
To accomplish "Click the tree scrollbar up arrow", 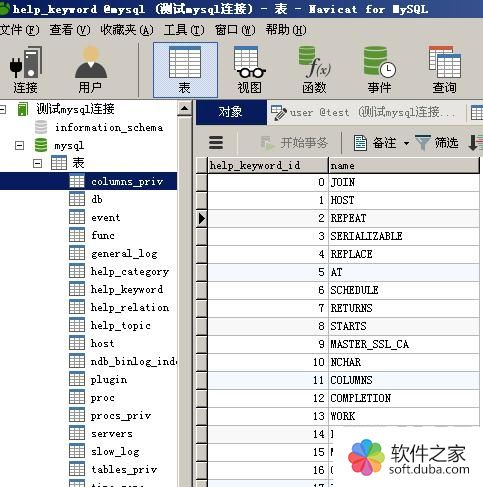I will (184, 108).
